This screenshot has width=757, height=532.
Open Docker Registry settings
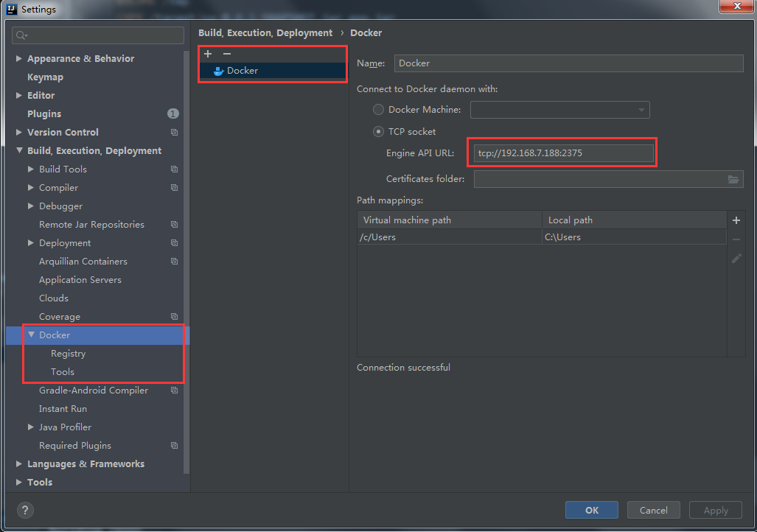(x=68, y=354)
